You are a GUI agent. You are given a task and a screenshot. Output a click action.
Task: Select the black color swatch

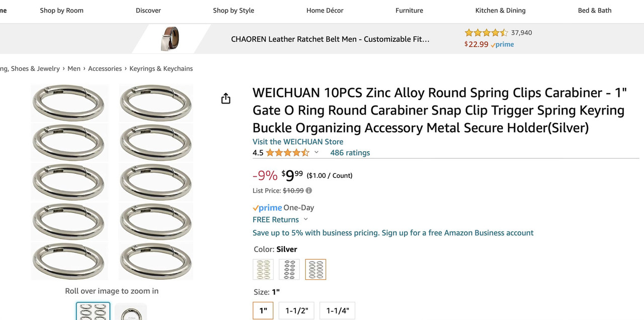[x=289, y=269]
